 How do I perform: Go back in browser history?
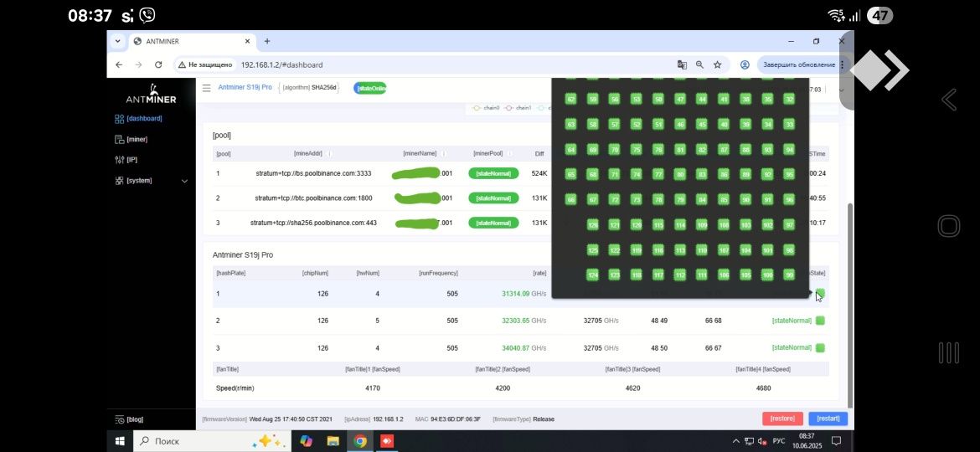(119, 64)
